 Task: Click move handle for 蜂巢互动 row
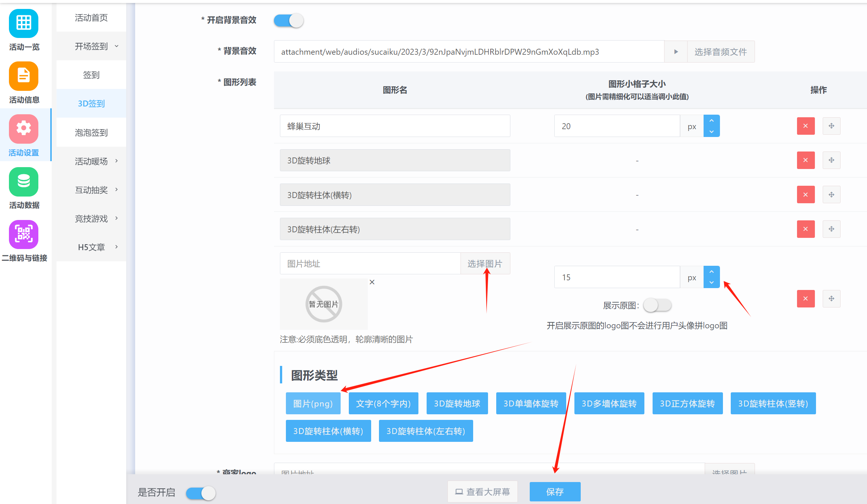831,126
